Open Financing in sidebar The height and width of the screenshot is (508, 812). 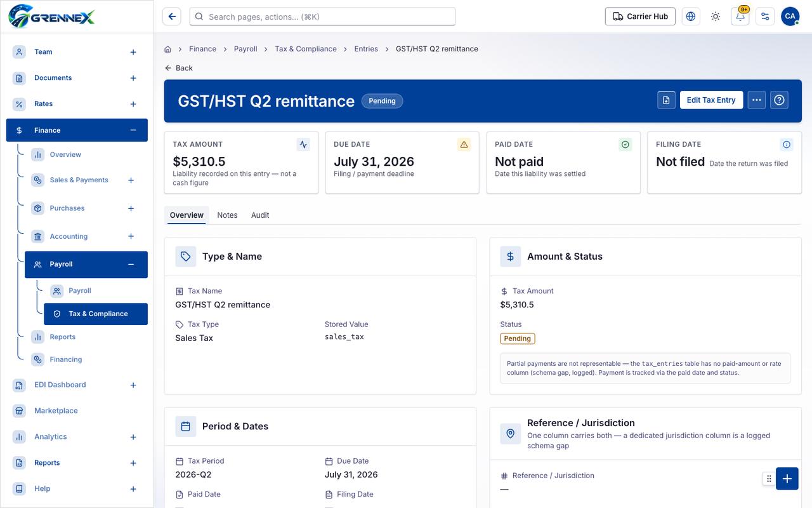coord(66,359)
